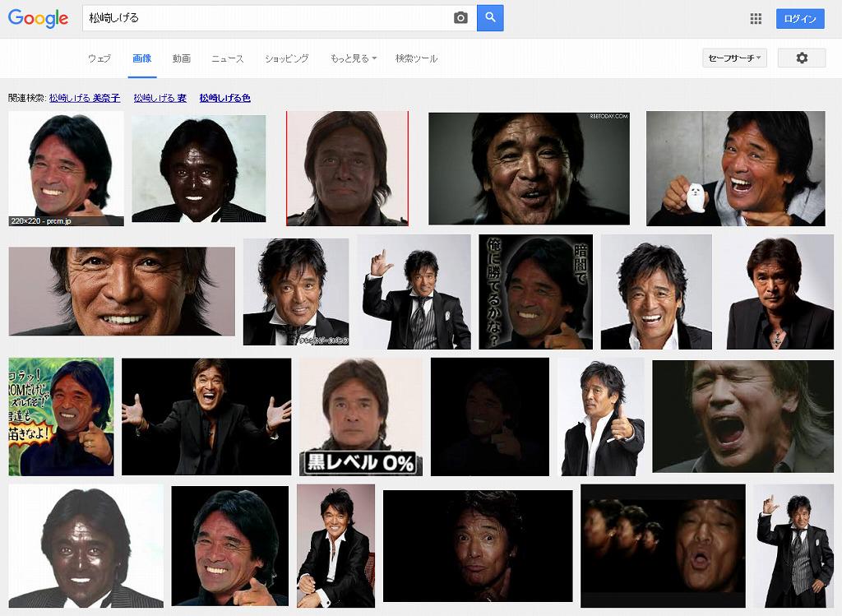Open wide close-up smiling face thumbnail
This screenshot has height=616, width=842.
pos(122,292)
